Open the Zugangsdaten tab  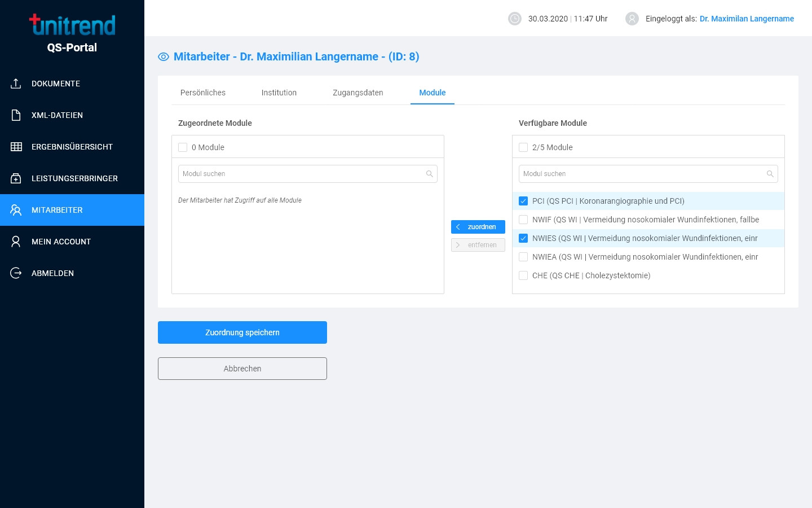358,93
